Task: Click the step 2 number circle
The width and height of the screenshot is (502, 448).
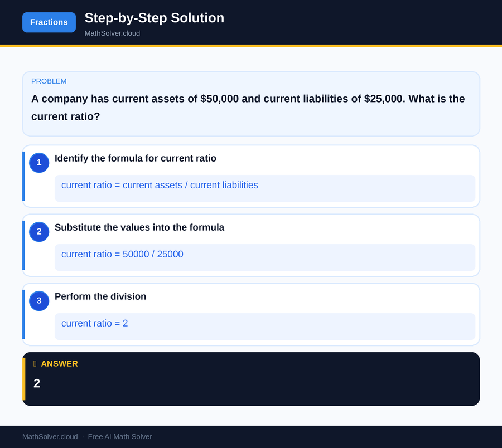Action: coord(39,232)
